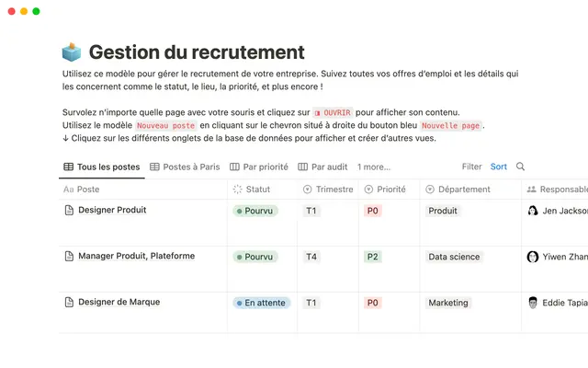588x368 pixels.
Task: Click Jen Jackson's avatar
Action: pos(532,211)
